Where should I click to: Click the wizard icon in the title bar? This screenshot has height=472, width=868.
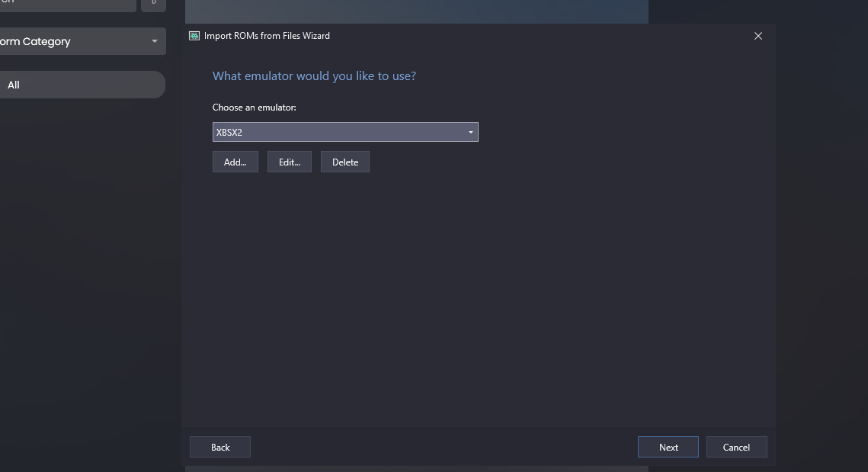click(x=194, y=36)
